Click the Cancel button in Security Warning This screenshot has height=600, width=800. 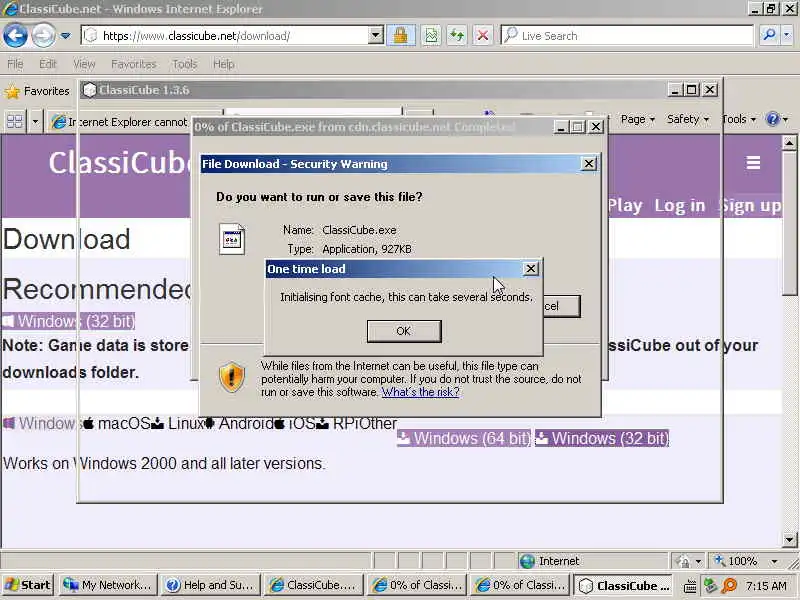point(561,306)
